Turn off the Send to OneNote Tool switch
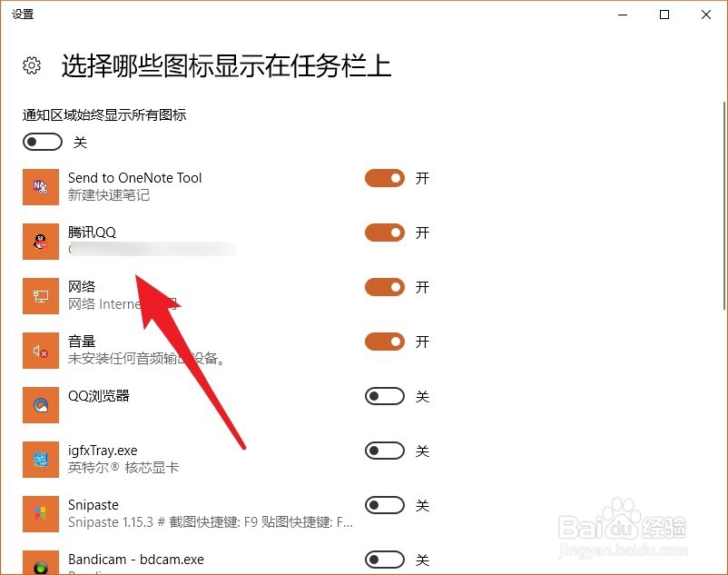This screenshot has height=575, width=728. [x=385, y=178]
